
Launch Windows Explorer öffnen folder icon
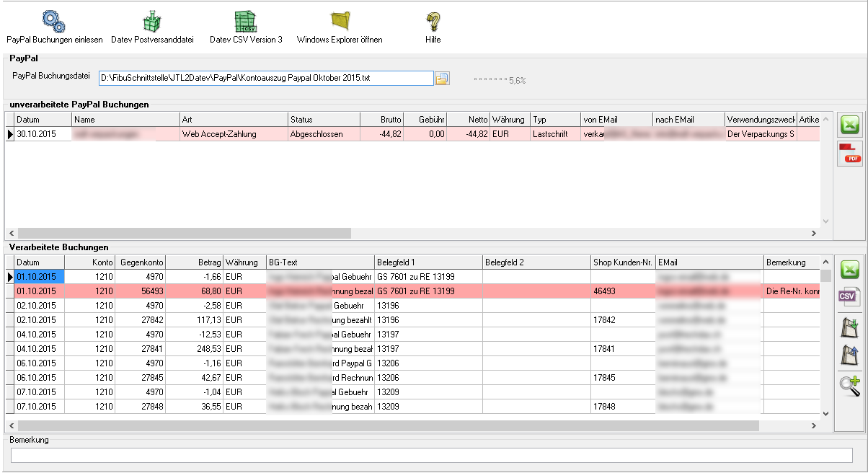point(340,21)
